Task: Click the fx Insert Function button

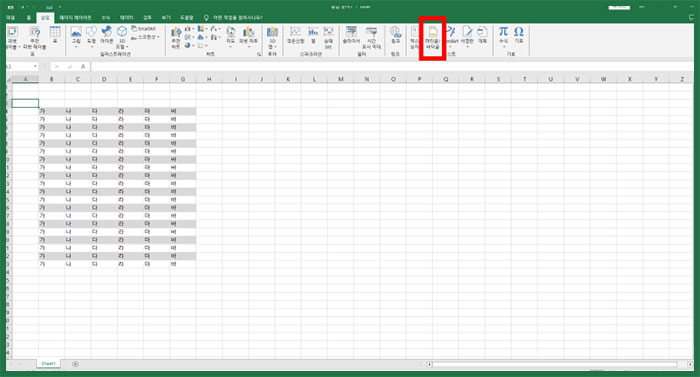Action: pos(83,67)
